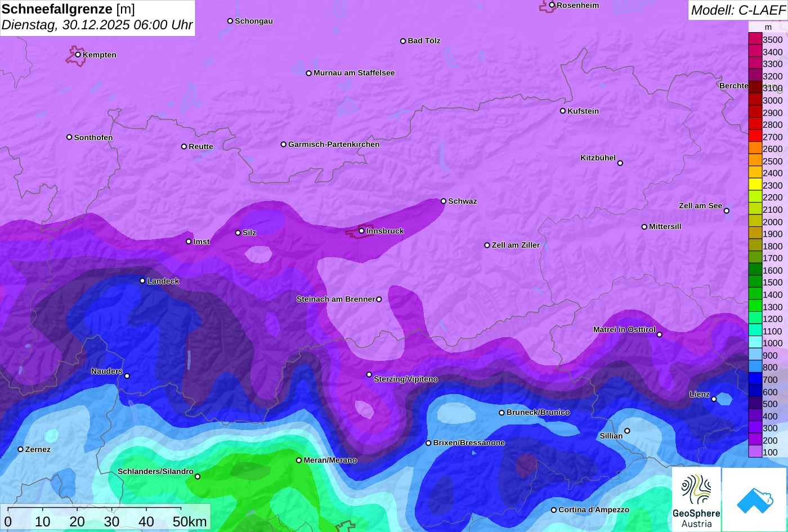
Task: Click the Schongau location dot
Action: [x=230, y=21]
